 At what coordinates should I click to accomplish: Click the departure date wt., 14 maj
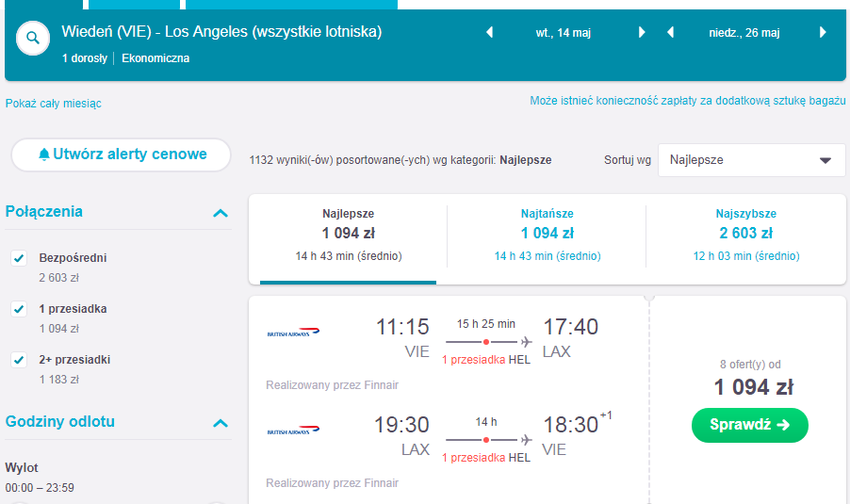point(564,33)
